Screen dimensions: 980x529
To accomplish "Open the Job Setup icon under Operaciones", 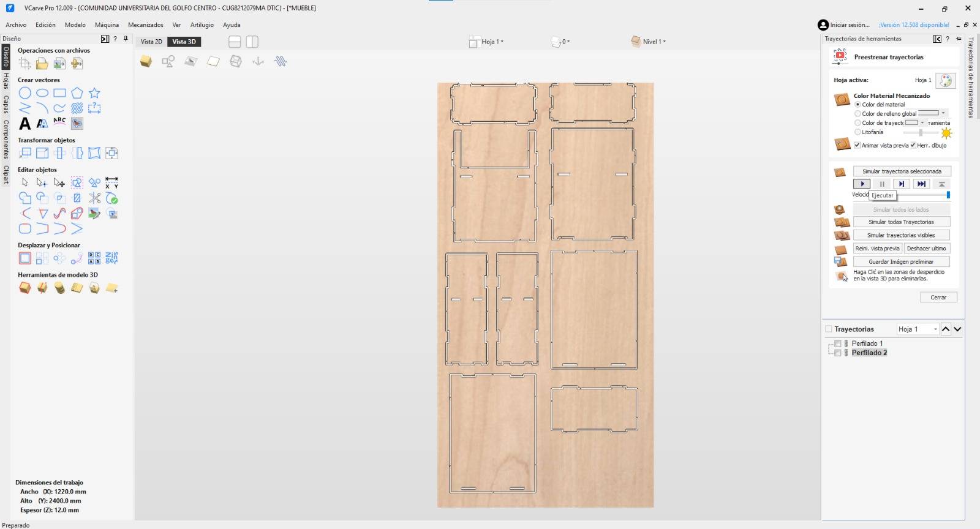I will [24, 63].
